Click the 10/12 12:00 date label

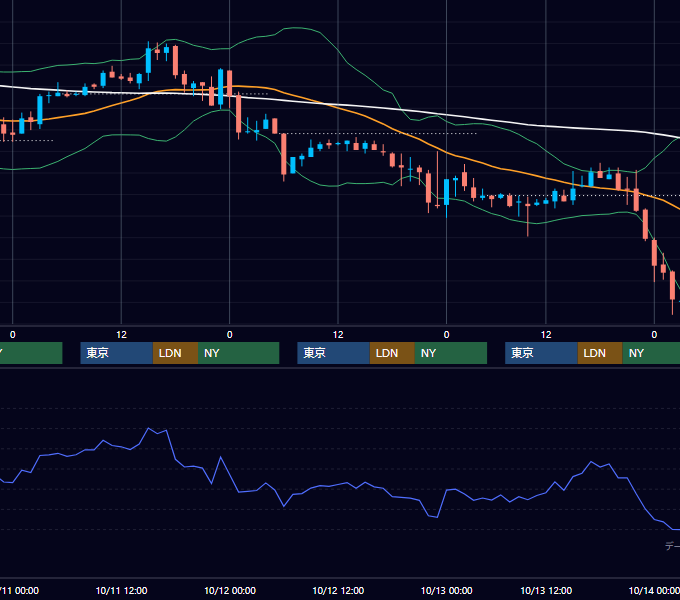[x=338, y=590]
